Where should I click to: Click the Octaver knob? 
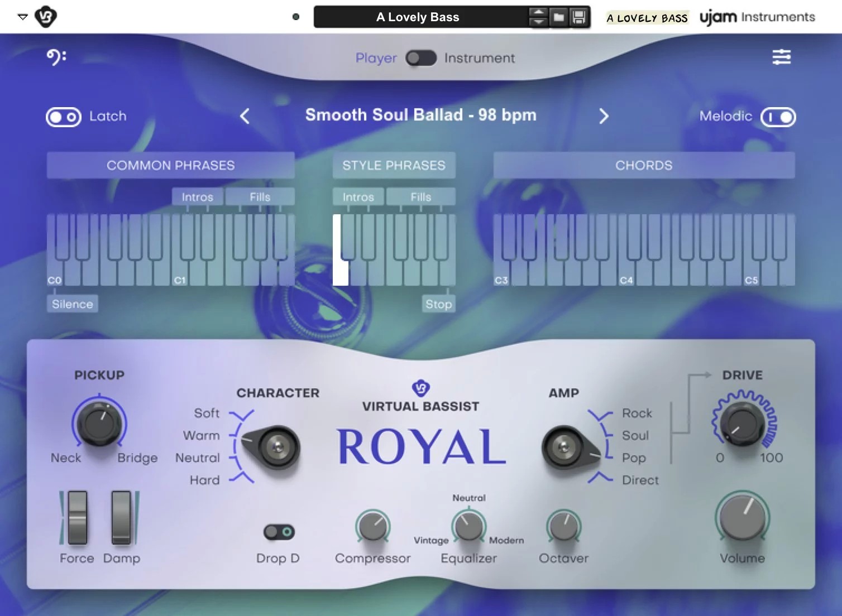564,526
